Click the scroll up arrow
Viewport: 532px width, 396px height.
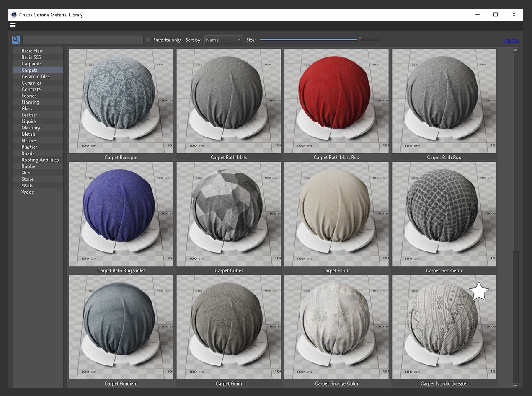[516, 50]
